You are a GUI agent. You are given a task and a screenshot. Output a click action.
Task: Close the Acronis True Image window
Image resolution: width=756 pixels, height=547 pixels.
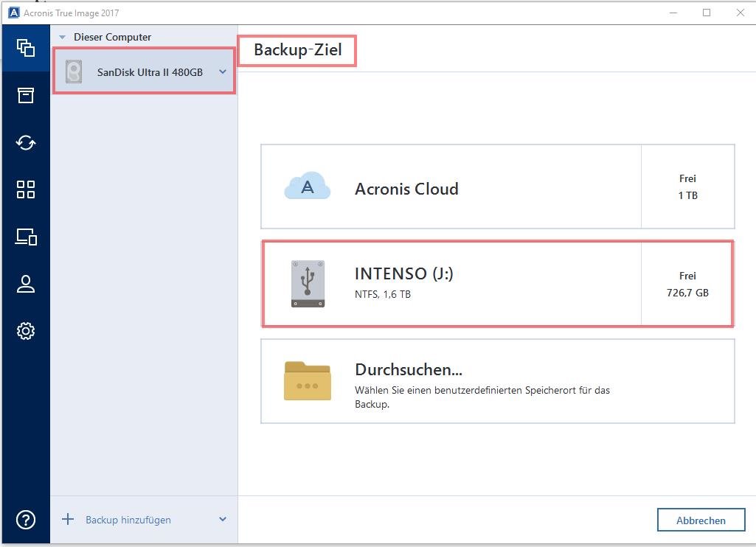pos(740,13)
